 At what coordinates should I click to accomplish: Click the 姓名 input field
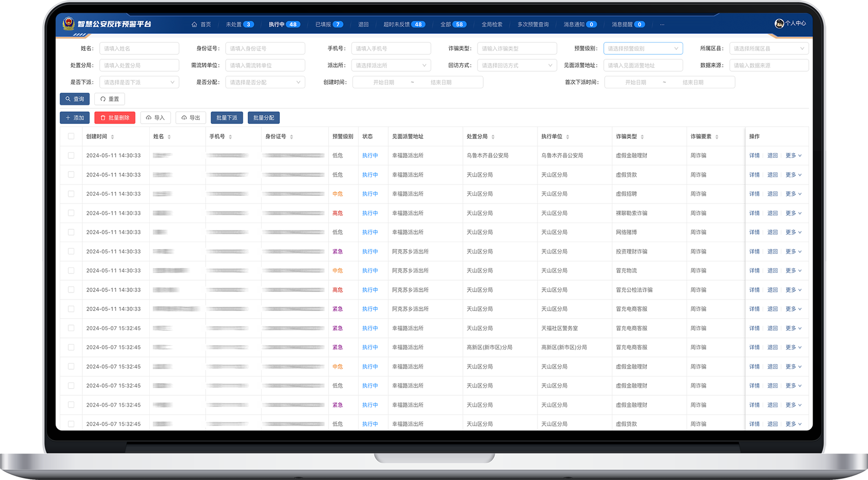[139, 48]
